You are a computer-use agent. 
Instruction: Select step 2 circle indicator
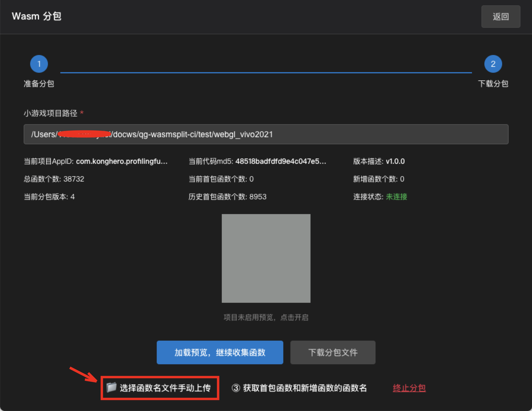point(493,64)
